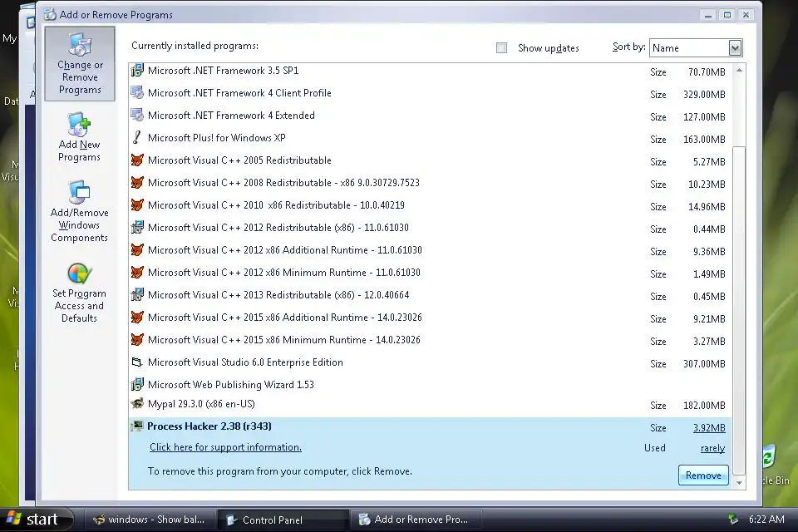Select Microsoft .NET Framework 4 Client Profile

(431, 93)
